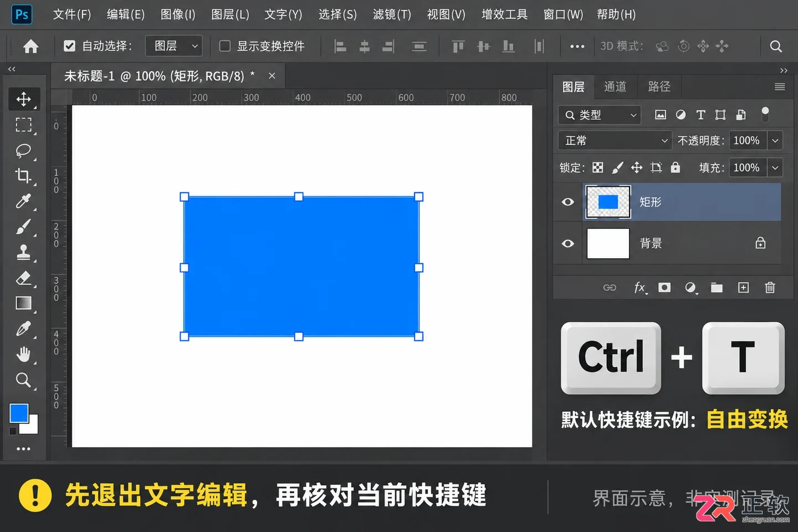This screenshot has width=798, height=532.
Task: Add a layer style with fx icon
Action: point(640,287)
